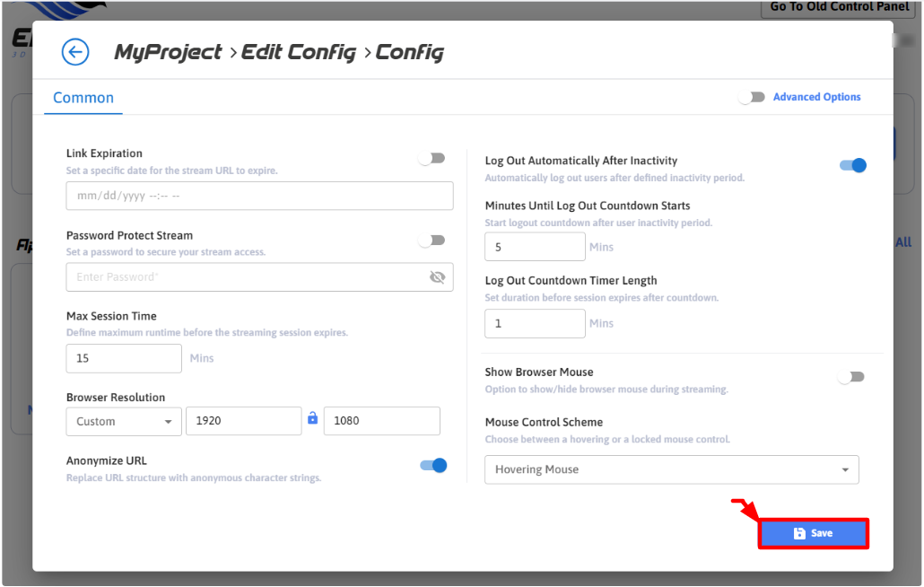Click the resolution width 1920 field
The image size is (924, 587).
(x=243, y=421)
